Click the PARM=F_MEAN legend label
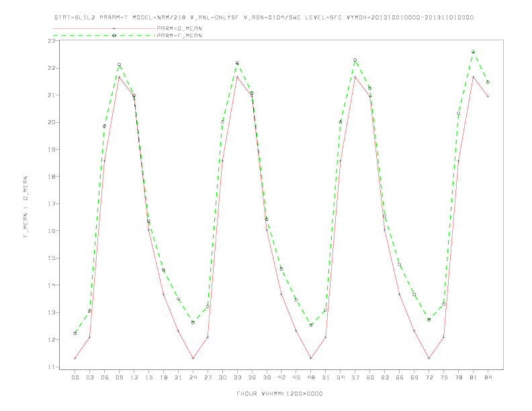Image resolution: width=532 pixels, height=411 pixels. tap(179, 36)
